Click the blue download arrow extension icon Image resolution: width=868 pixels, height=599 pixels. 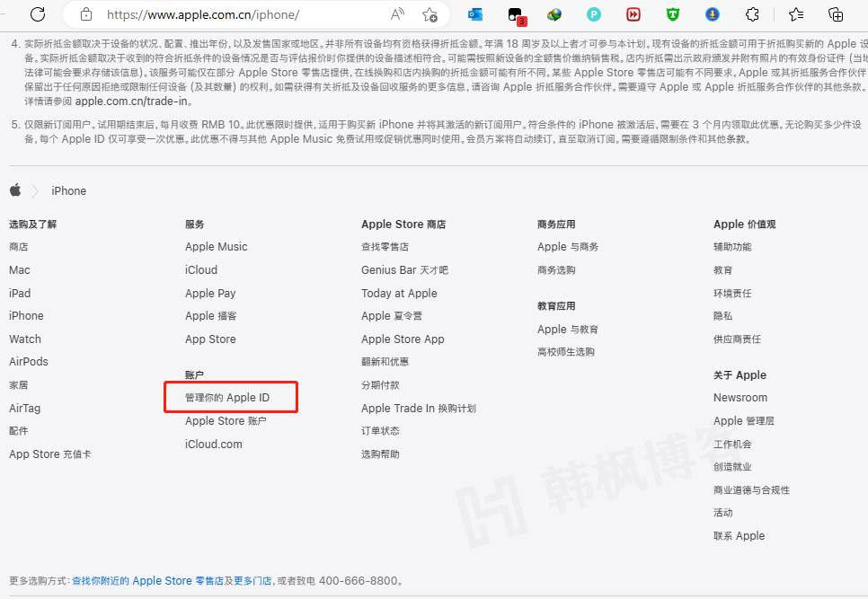click(x=713, y=14)
